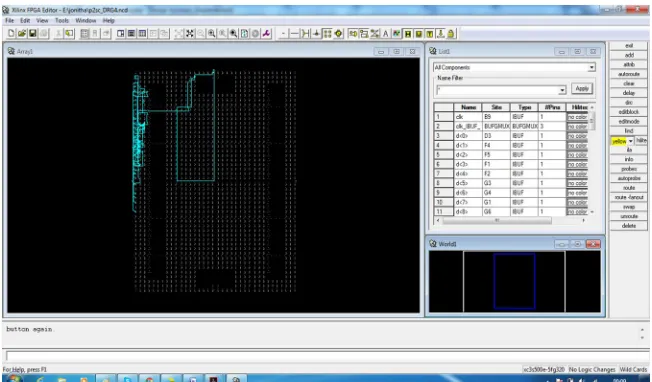Click the command line input field
The width and height of the screenshot is (652, 382).
[324, 357]
